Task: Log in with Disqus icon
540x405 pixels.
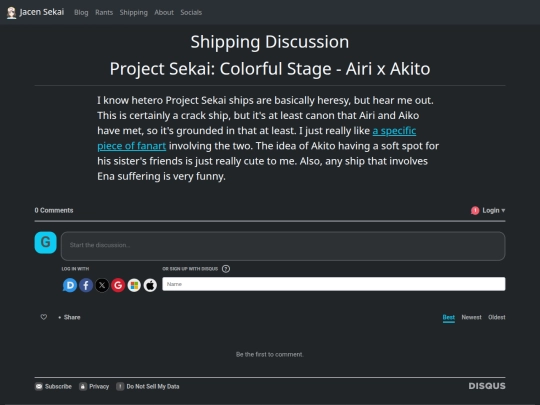Action: (70, 285)
